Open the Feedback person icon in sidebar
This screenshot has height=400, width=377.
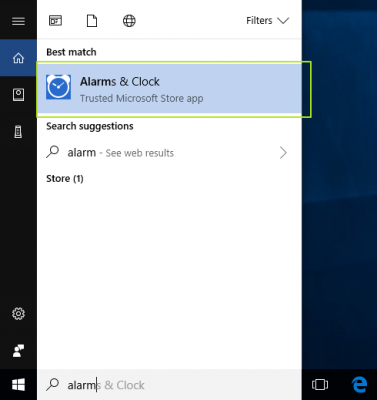[x=18, y=351]
